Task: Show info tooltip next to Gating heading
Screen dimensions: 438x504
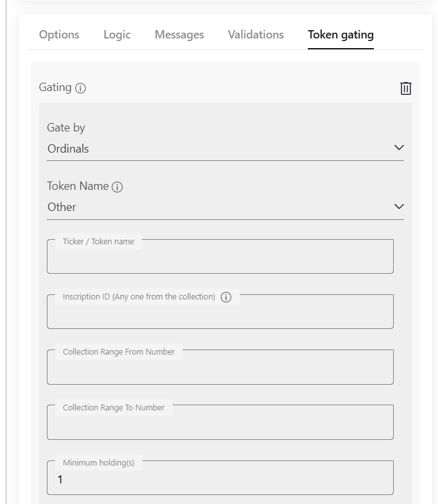Action: pyautogui.click(x=80, y=88)
